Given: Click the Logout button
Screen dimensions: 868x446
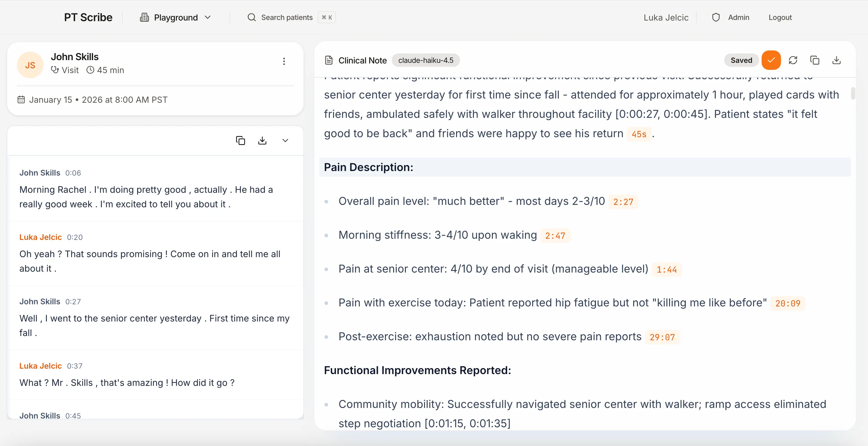Looking at the screenshot, I should coord(780,17).
